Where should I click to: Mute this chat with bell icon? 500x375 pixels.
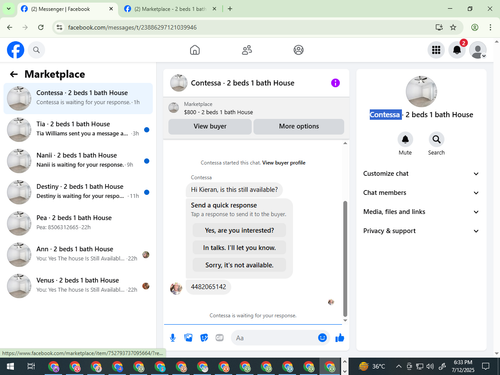(x=405, y=139)
